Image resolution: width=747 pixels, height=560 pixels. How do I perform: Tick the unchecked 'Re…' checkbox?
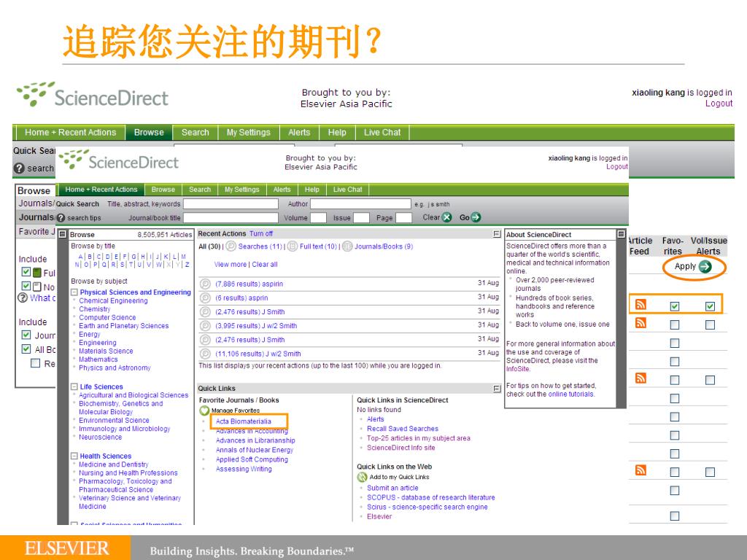[x=35, y=363]
